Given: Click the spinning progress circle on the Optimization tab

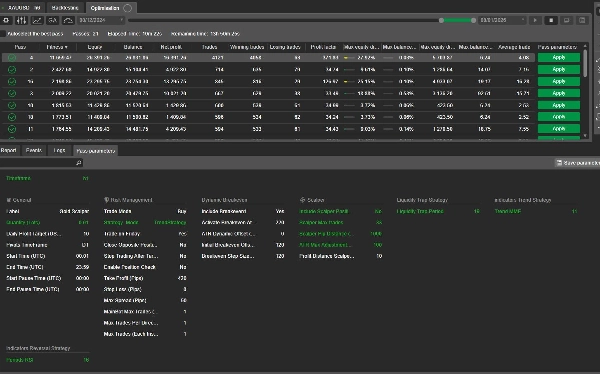Looking at the screenshot, I should (x=128, y=8).
